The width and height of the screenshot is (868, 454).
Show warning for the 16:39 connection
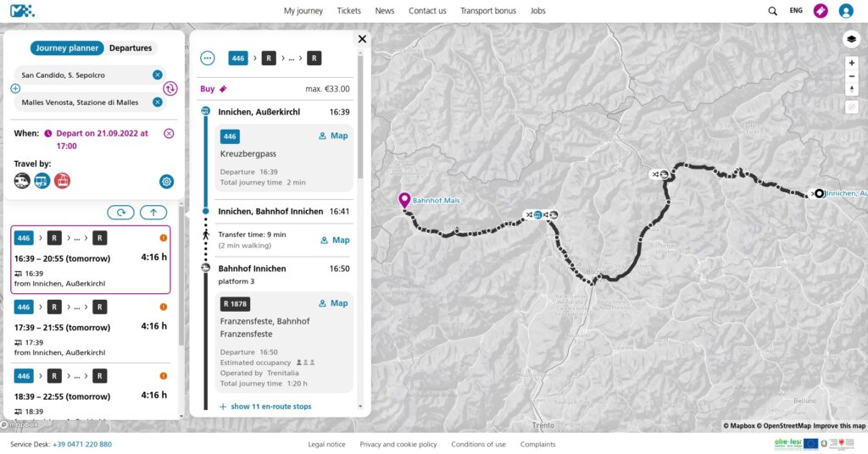coord(164,238)
